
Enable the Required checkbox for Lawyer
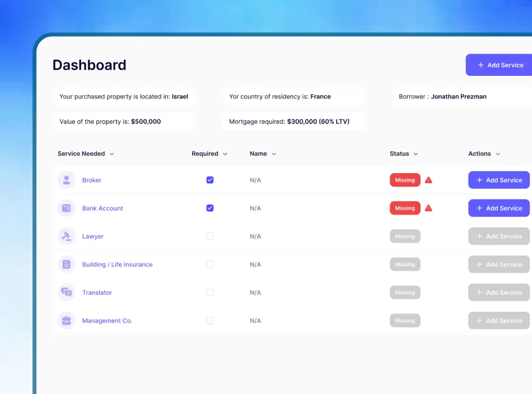point(210,236)
